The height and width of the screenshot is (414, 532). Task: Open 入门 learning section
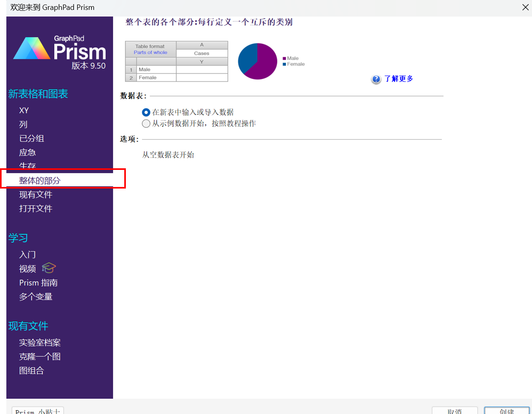tap(27, 254)
